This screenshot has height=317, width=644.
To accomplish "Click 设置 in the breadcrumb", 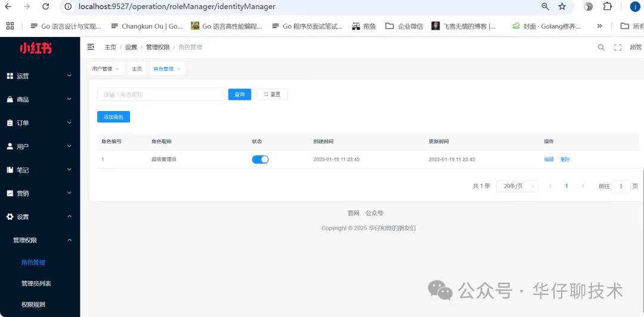I will tap(131, 47).
